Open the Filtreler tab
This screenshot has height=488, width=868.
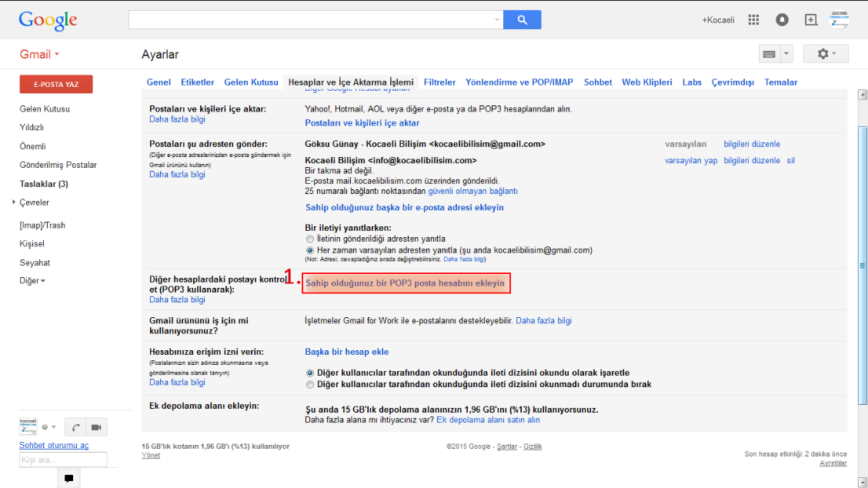(439, 82)
